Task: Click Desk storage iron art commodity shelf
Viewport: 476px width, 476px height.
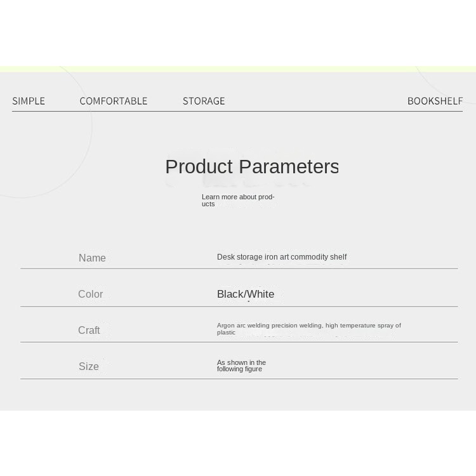Action: click(x=282, y=257)
